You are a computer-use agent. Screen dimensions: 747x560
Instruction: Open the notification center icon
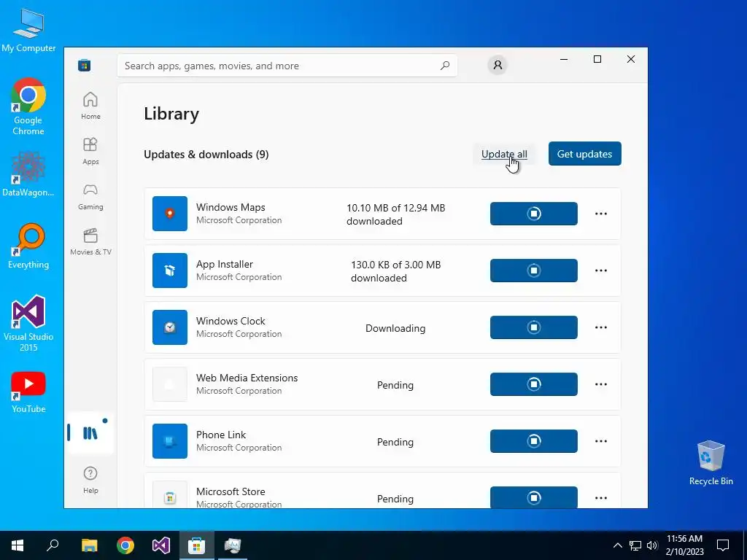click(723, 545)
